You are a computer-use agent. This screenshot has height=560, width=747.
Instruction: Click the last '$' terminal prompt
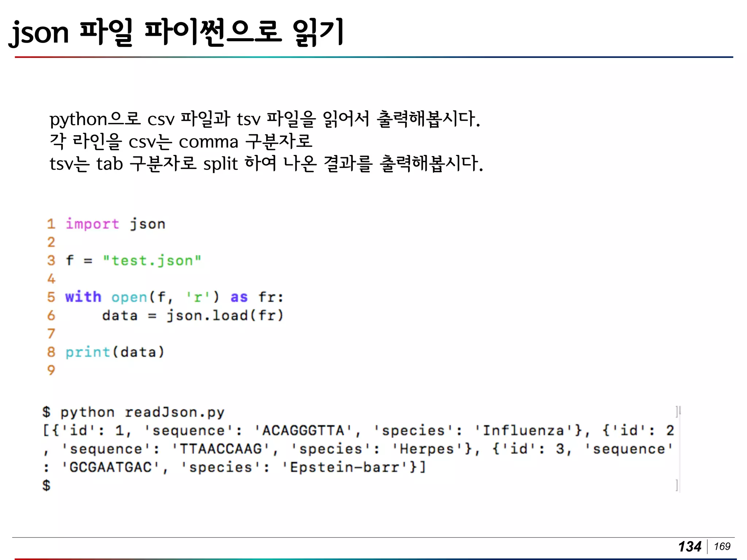[x=46, y=486]
